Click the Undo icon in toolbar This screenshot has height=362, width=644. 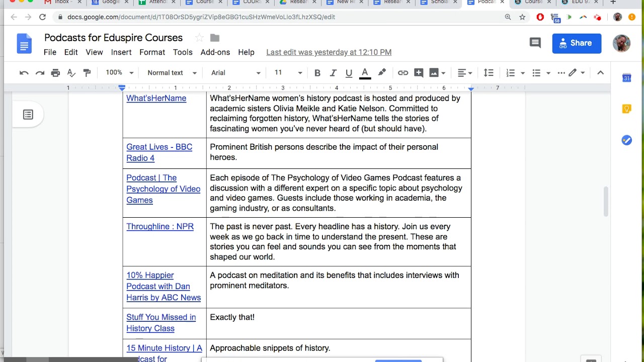tap(24, 73)
